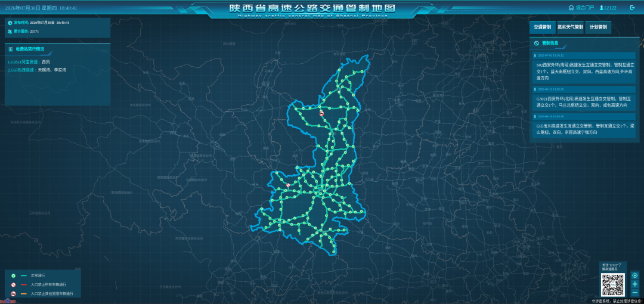Image resolution: width=644 pixels, height=304 pixels.
Task: Click the 陕西省高速公路交通管制地图 title
Action: click(312, 8)
